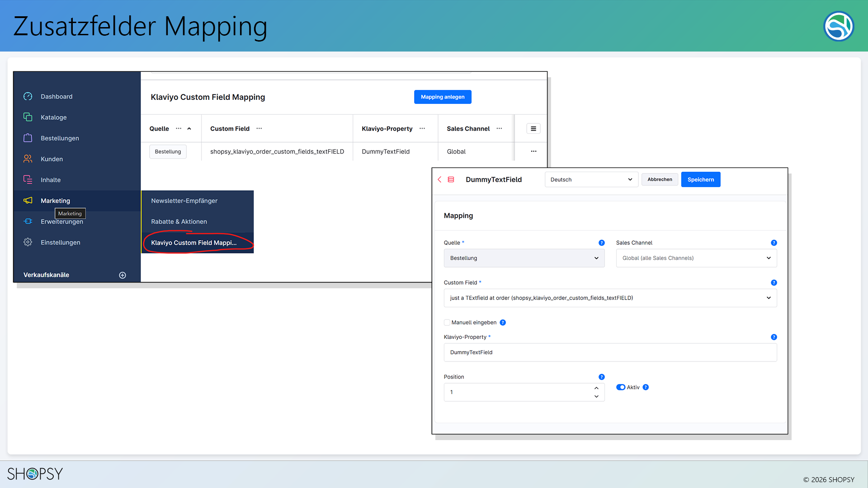
Task: Click the Marketing megaphone icon
Action: [x=28, y=200]
